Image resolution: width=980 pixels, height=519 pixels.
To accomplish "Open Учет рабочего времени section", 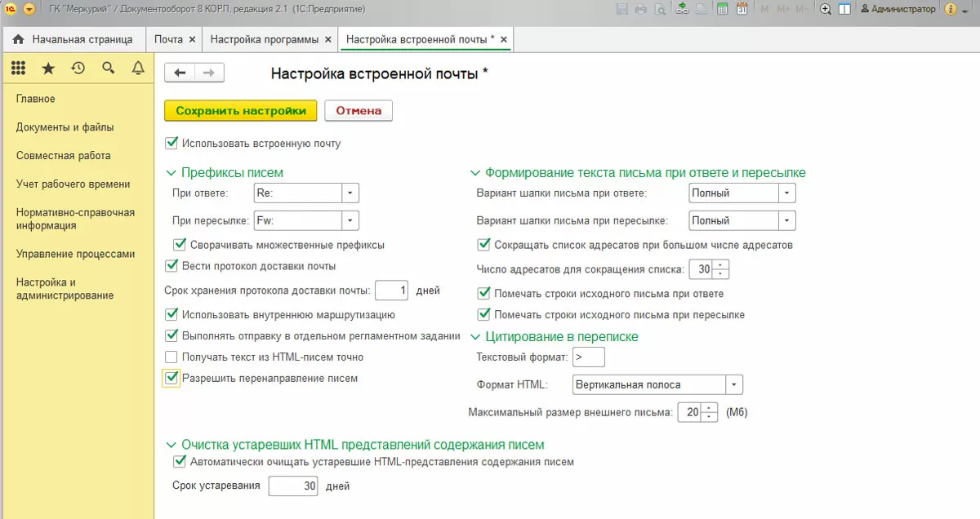I will pos(73,184).
